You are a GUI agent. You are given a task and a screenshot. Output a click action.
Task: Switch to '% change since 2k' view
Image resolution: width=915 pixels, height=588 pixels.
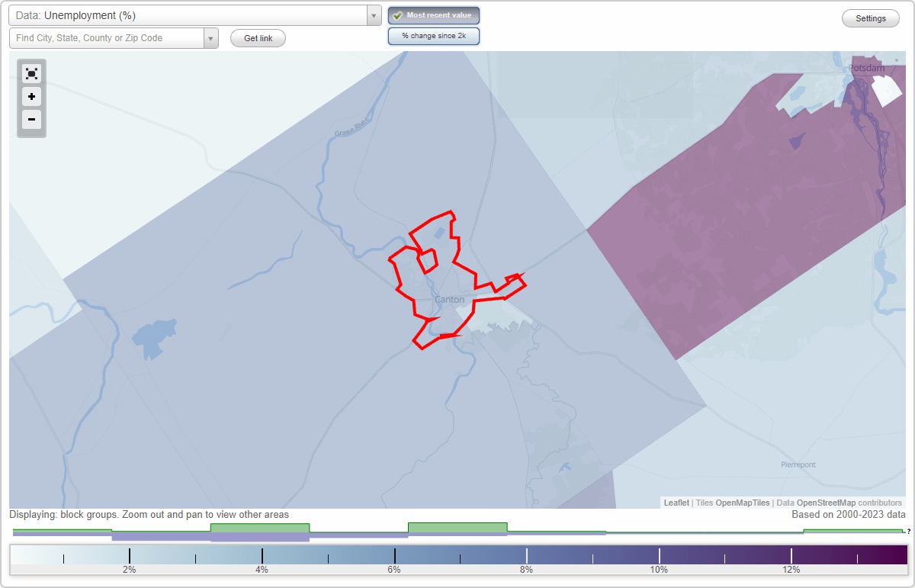coord(434,35)
